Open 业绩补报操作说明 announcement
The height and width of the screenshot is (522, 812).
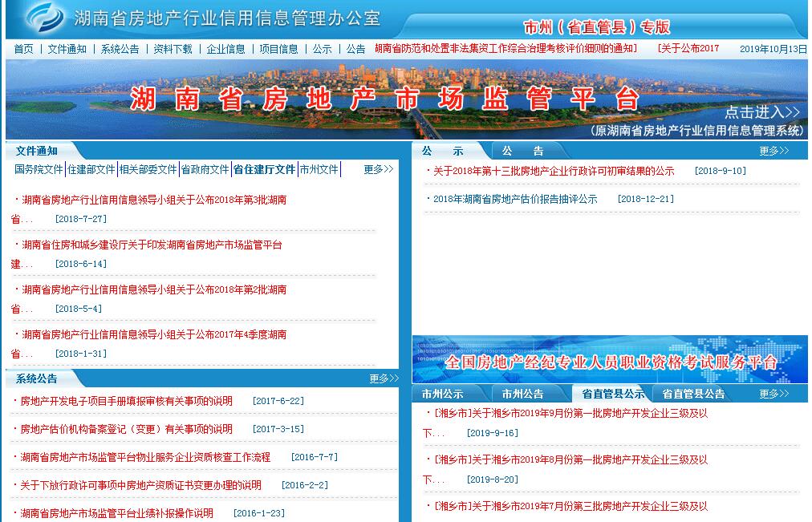click(116, 512)
